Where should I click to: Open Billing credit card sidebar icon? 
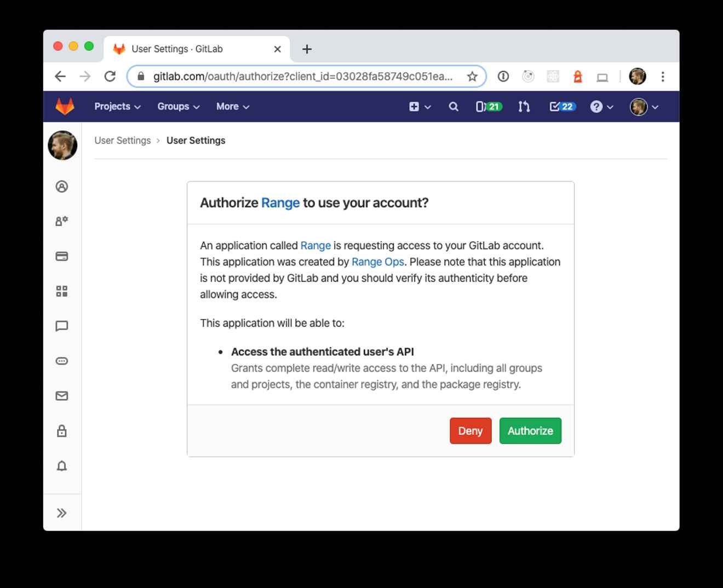pyautogui.click(x=62, y=256)
